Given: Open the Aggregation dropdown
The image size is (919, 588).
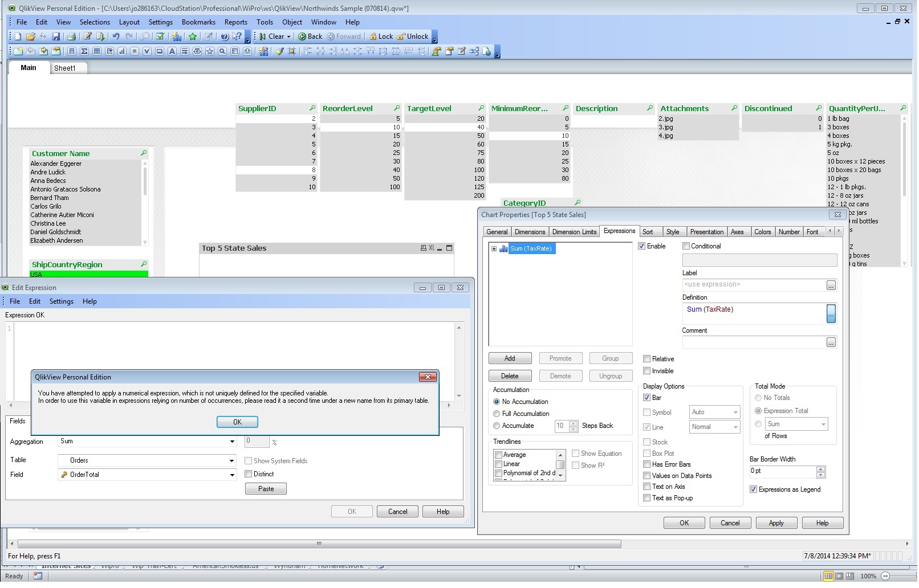Looking at the screenshot, I should [x=232, y=442].
